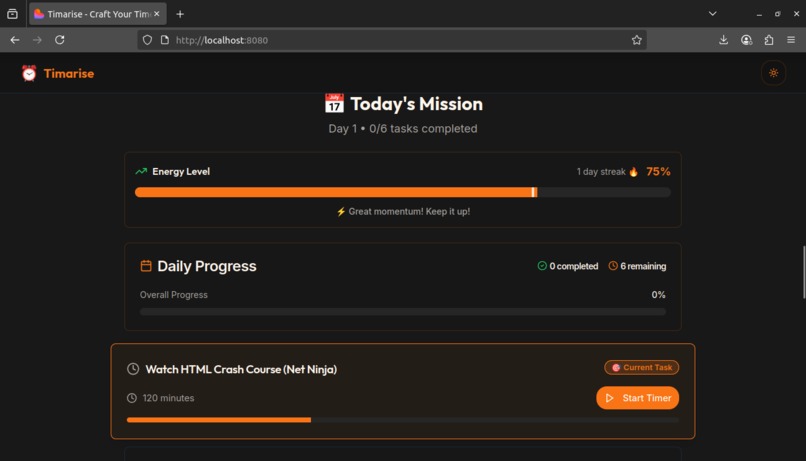
Task: Open a new browser tab with plus icon
Action: tap(180, 14)
